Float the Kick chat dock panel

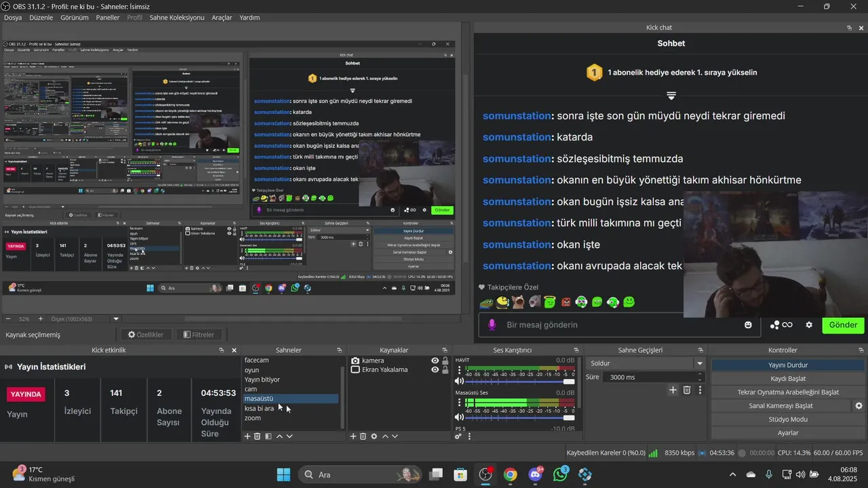(849, 28)
